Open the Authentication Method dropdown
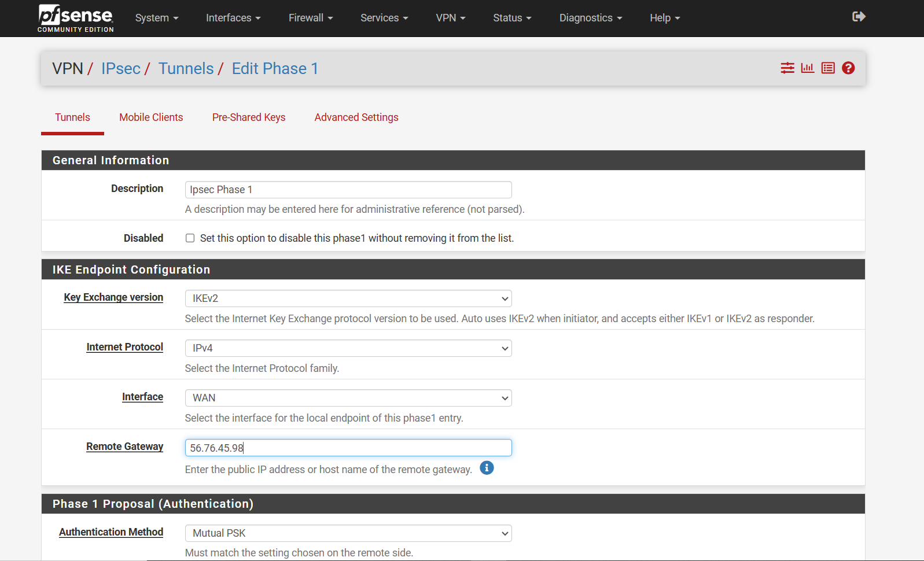Viewport: 924px width, 561px height. (x=348, y=533)
